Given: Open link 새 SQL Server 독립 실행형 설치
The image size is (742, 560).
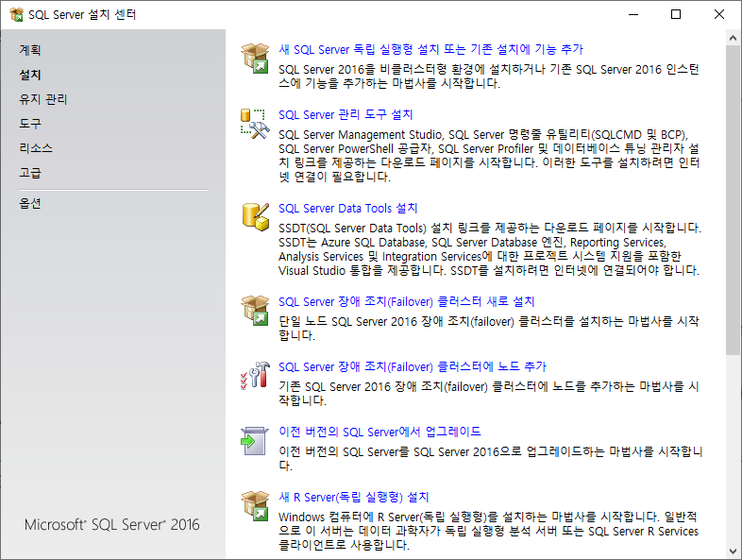Looking at the screenshot, I should pos(430,49).
